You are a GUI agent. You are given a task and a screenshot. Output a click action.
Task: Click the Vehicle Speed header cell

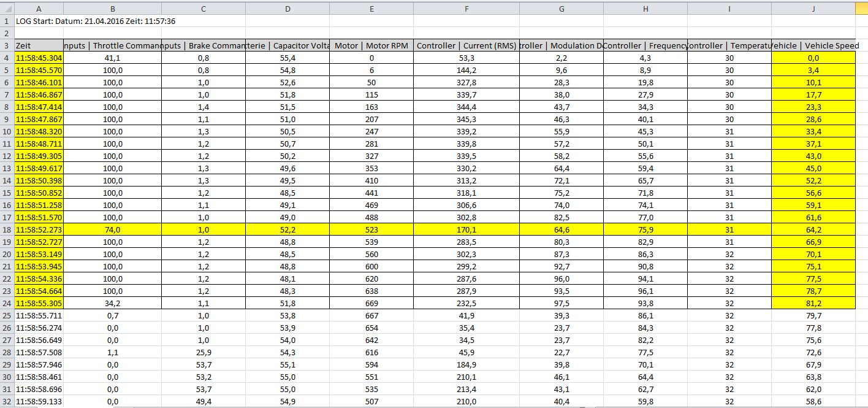pyautogui.click(x=813, y=45)
